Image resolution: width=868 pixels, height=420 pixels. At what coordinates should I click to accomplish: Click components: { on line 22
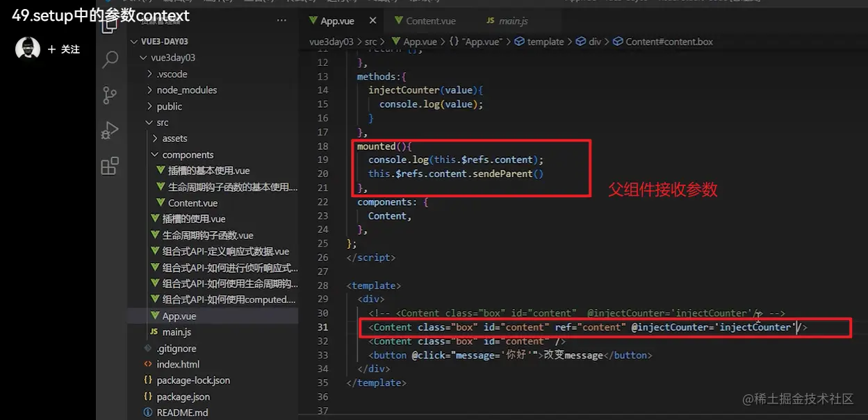pyautogui.click(x=393, y=202)
